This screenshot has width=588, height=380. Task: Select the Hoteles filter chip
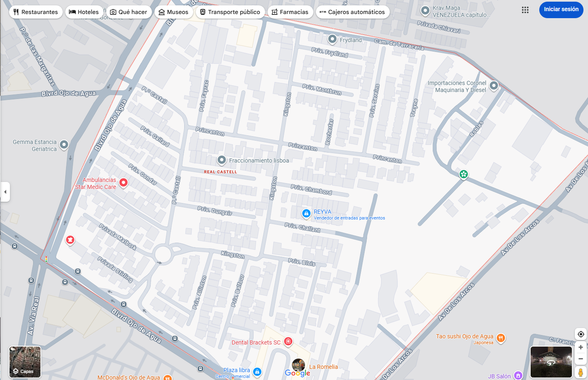[84, 12]
